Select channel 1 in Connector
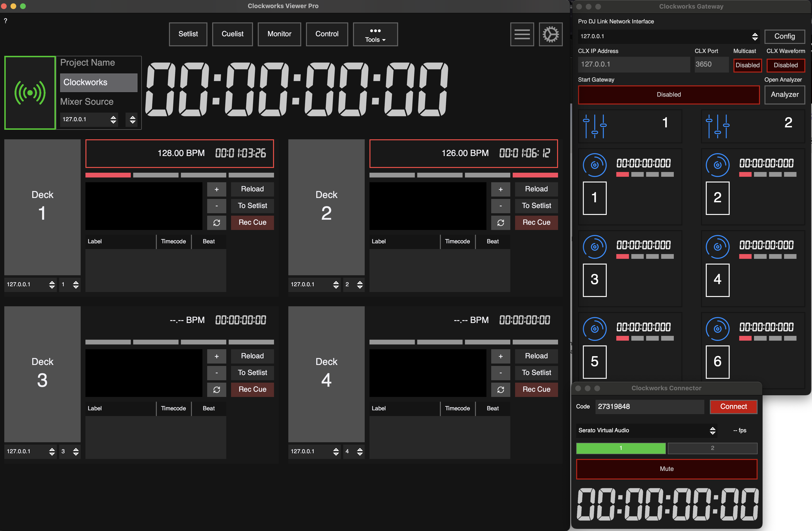This screenshot has height=531, width=812. [x=621, y=448]
